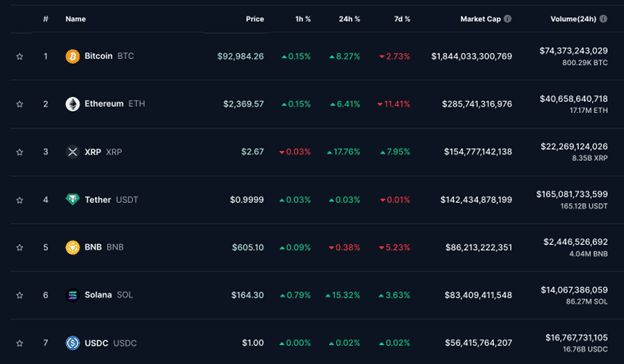Click the Ethereum coin logo
Viewport: 624px width, 364px height.
[72, 104]
